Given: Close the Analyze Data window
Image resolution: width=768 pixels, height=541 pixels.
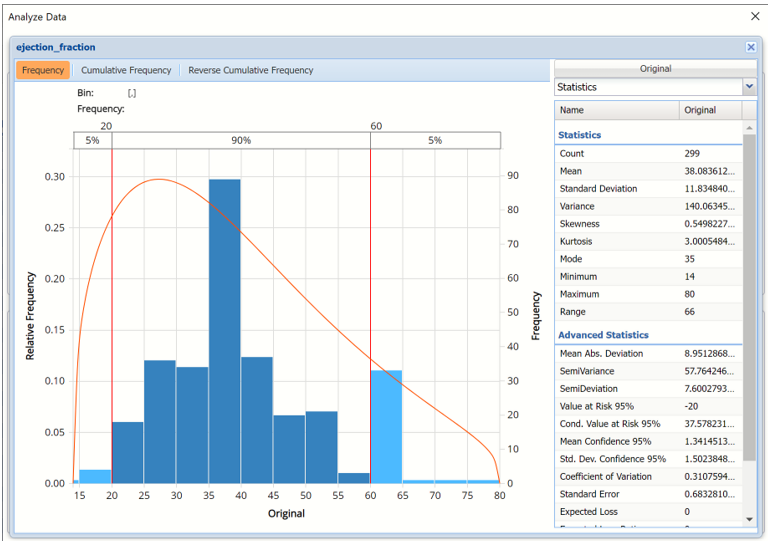Looking at the screenshot, I should (755, 17).
